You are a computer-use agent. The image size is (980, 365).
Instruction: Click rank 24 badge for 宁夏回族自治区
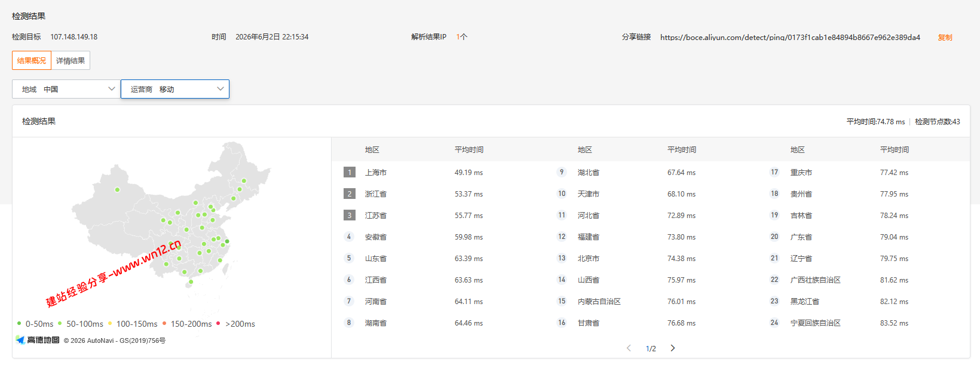click(774, 323)
